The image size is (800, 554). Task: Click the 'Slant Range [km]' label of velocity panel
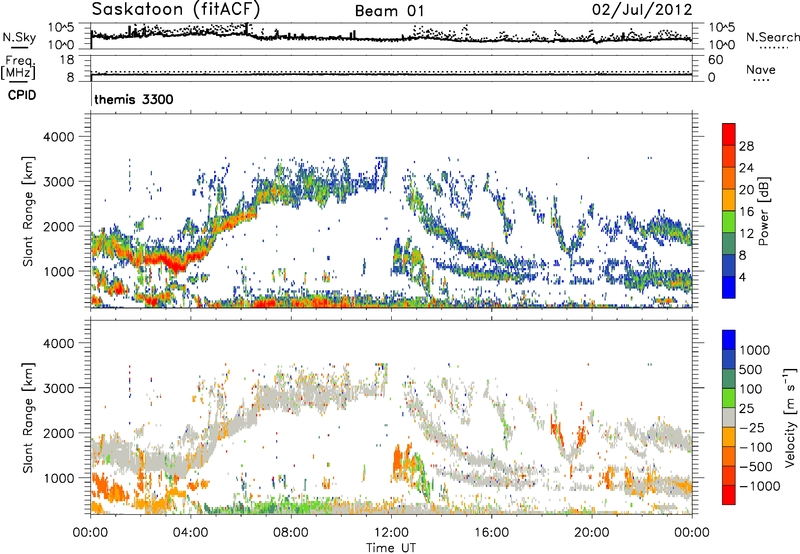click(x=28, y=418)
